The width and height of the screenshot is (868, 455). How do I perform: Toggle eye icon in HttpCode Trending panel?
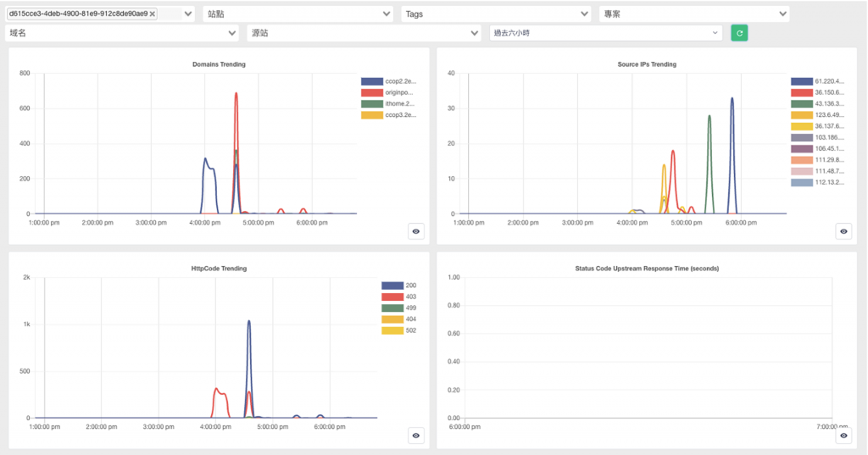click(x=415, y=436)
